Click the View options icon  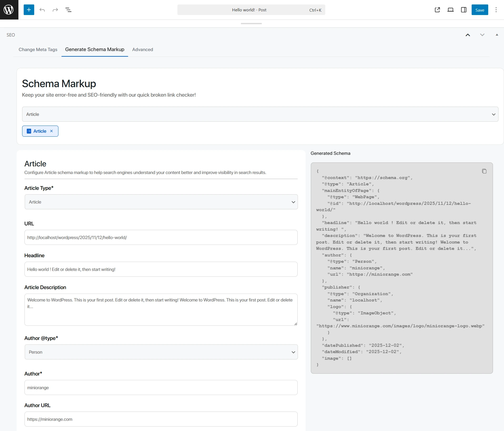tap(451, 10)
